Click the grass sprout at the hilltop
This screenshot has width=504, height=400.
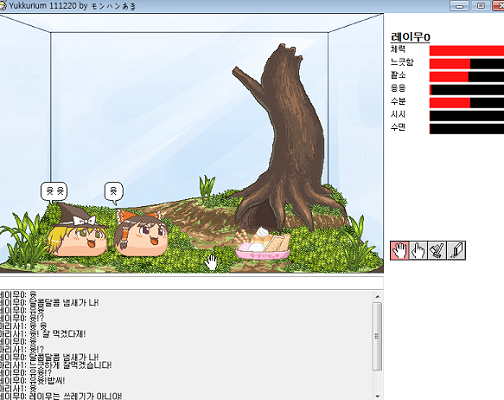click(x=207, y=188)
